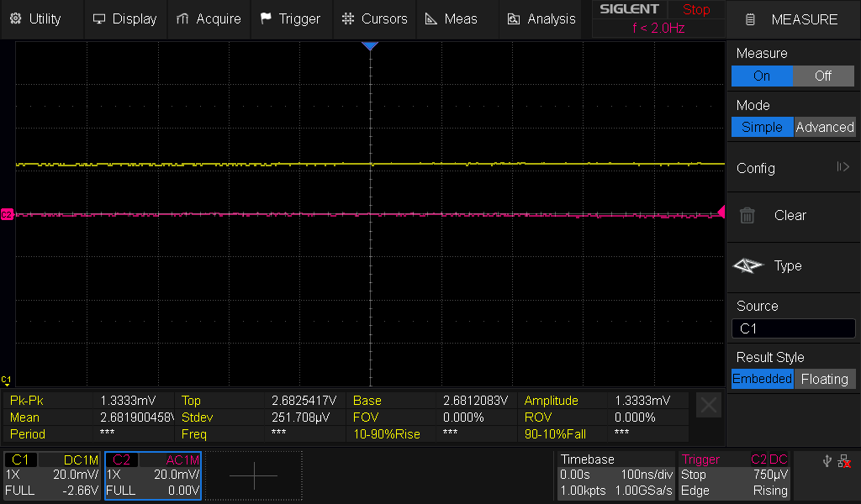Select Advanced measurement mode
The image size is (861, 504).
click(825, 127)
